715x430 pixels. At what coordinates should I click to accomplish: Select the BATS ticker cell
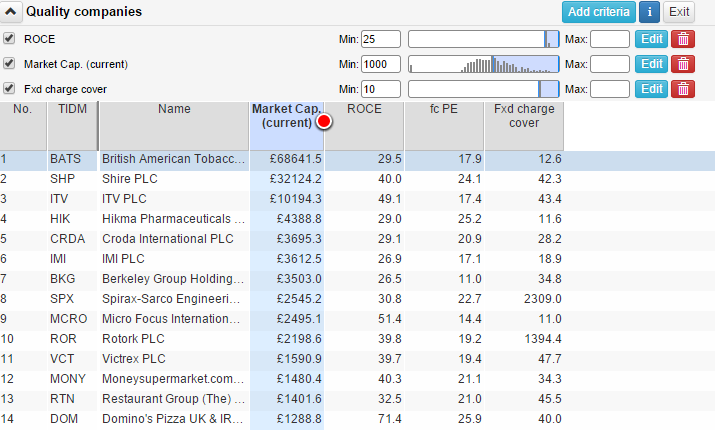65,159
